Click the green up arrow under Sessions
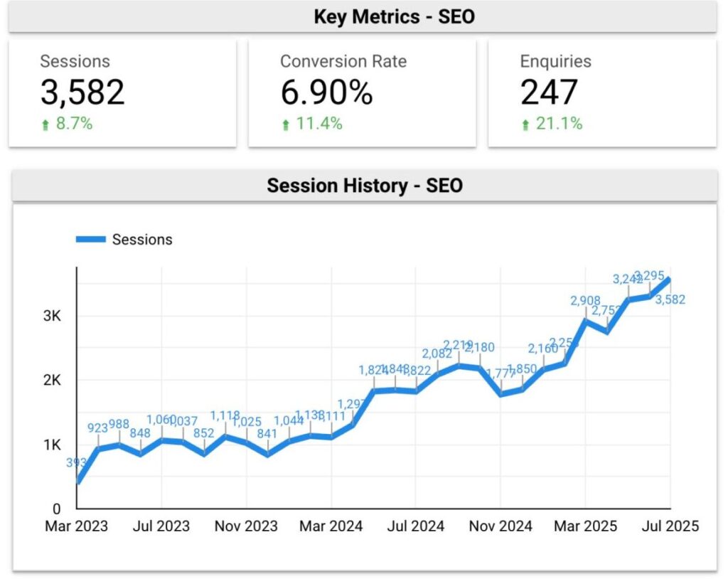The height and width of the screenshot is (579, 728). point(45,124)
